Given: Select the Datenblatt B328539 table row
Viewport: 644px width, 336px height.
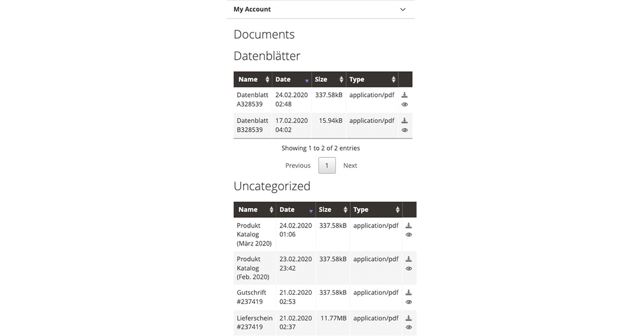Looking at the screenshot, I should (x=319, y=125).
